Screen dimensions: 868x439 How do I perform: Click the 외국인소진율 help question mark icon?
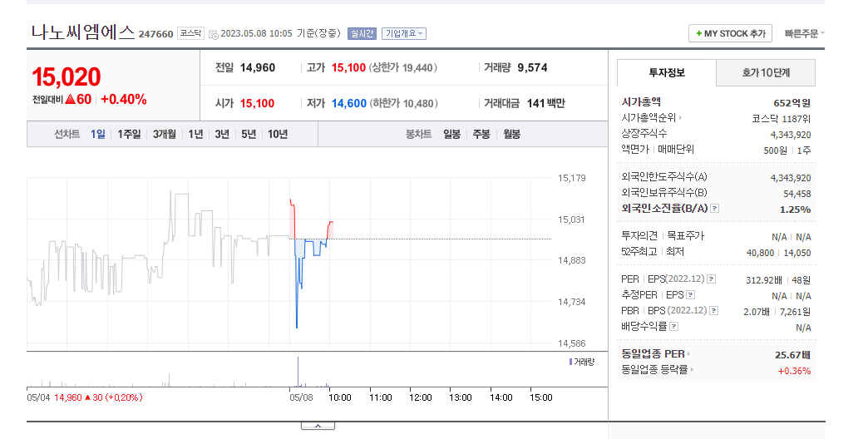[715, 209]
